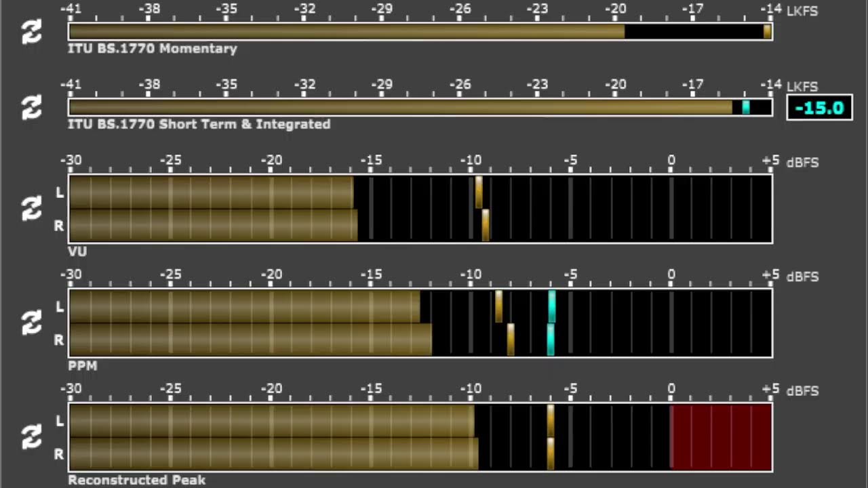
Task: Click the dBFS unit label on PPM scale
Action: click(x=802, y=277)
